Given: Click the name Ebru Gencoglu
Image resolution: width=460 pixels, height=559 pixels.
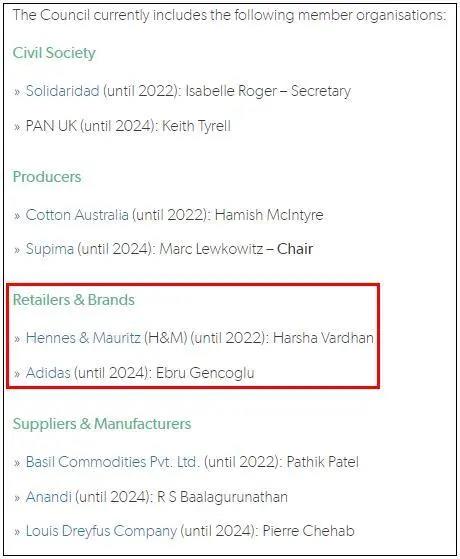Looking at the screenshot, I should tap(205, 373).
